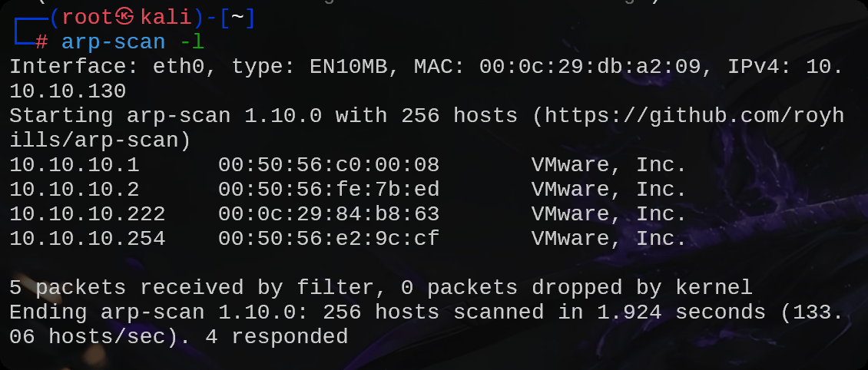Click MAC address 00:0c:29:84:b8:63
The image size is (868, 370).
click(329, 214)
